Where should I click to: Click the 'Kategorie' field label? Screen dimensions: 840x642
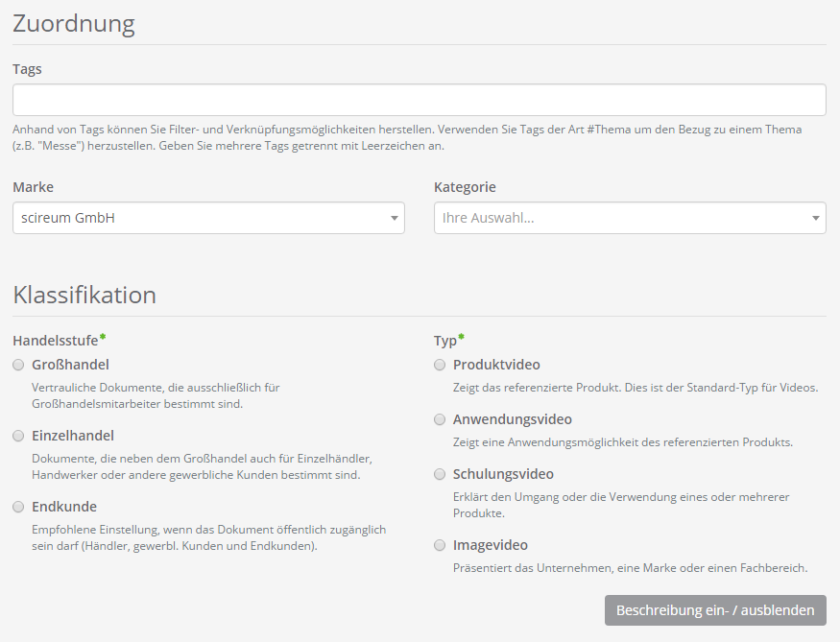[465, 187]
